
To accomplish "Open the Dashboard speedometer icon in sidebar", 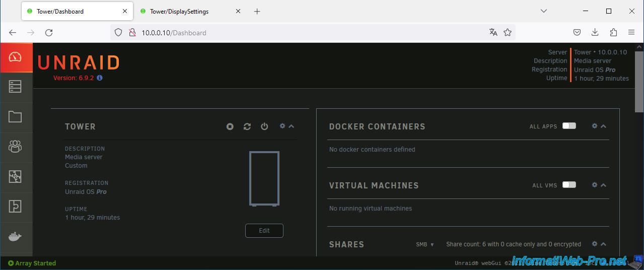I will [16, 57].
